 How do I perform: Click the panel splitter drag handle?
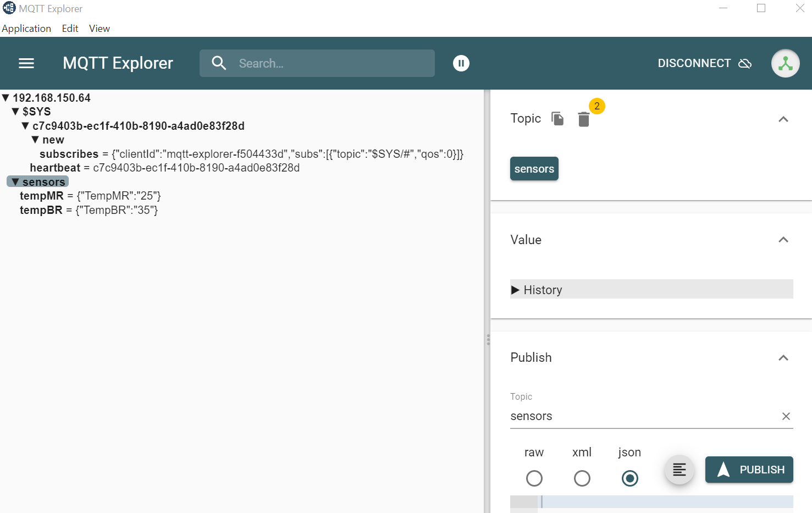click(488, 340)
